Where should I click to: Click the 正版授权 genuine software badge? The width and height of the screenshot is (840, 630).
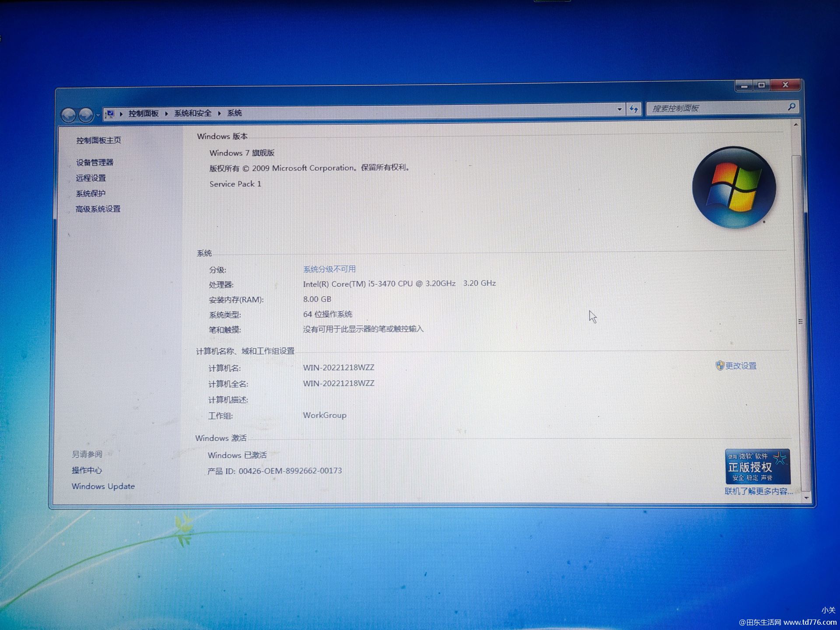pyautogui.click(x=757, y=466)
